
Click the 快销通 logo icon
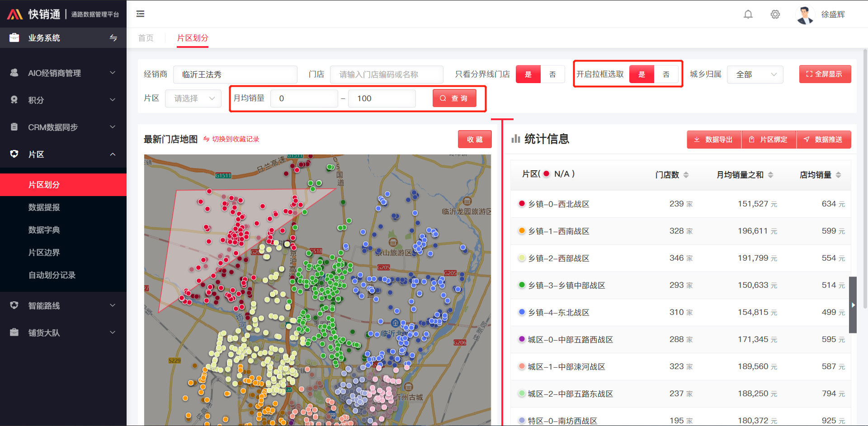click(15, 14)
